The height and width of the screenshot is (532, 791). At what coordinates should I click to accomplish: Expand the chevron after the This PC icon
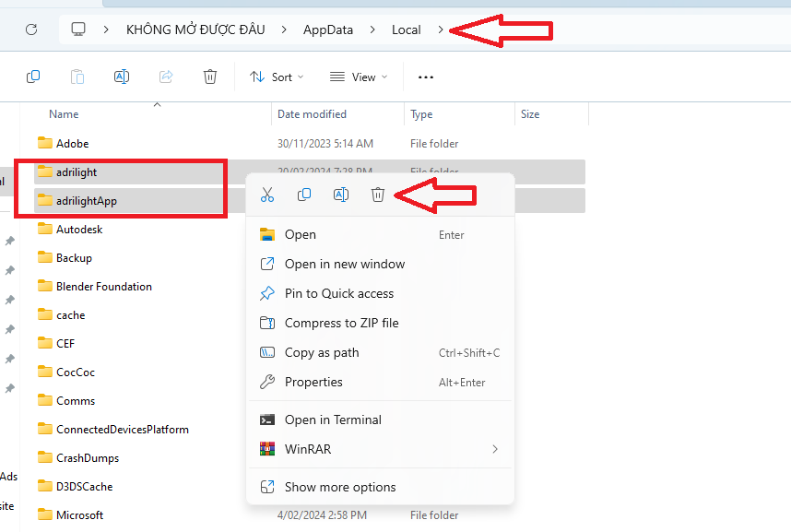(106, 30)
